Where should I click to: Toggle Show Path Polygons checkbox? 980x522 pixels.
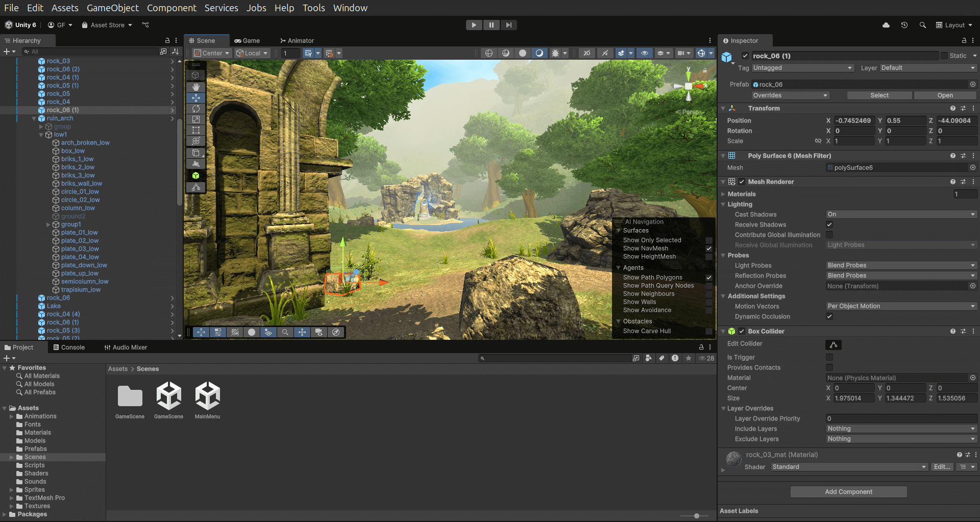pyautogui.click(x=709, y=278)
